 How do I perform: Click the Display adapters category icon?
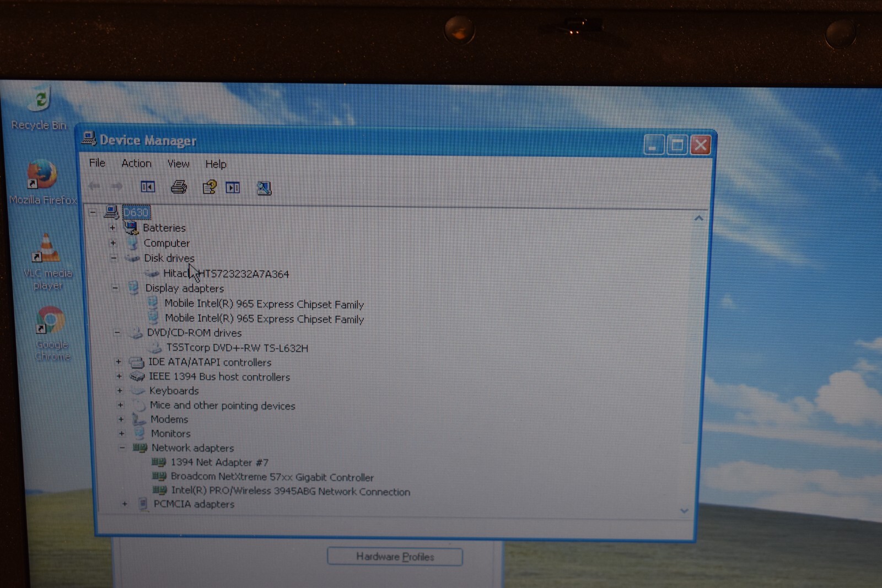pos(134,288)
